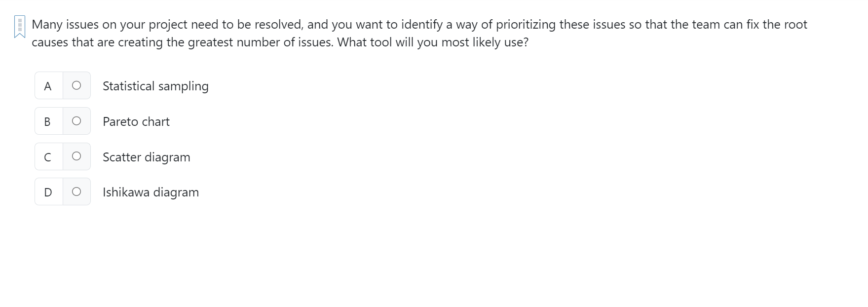The image size is (868, 307).
Task: Click the letter badge C
Action: point(47,156)
